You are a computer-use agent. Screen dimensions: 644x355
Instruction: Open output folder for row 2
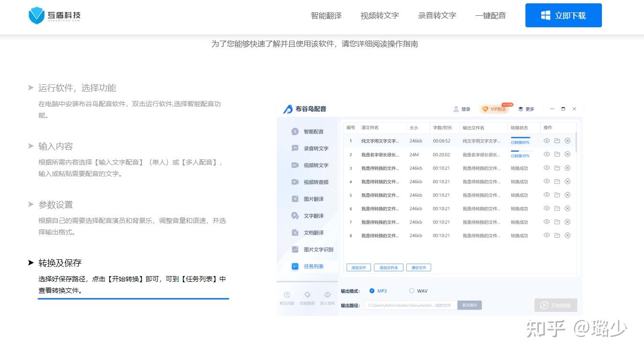557,154
